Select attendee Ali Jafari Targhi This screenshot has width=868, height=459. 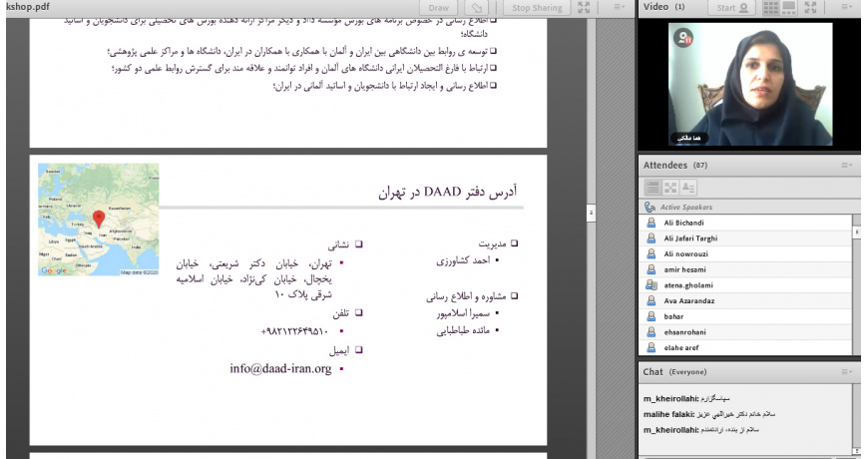[x=745, y=238]
